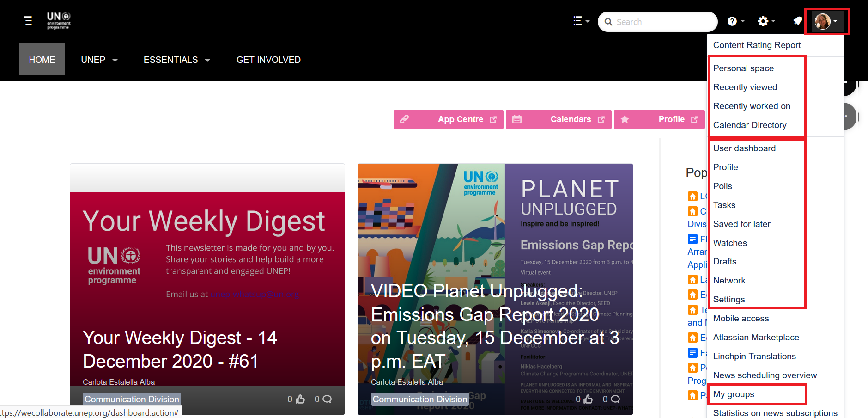Image resolution: width=868 pixels, height=418 pixels.
Task: Open the user avatar profile menu
Action: 826,21
